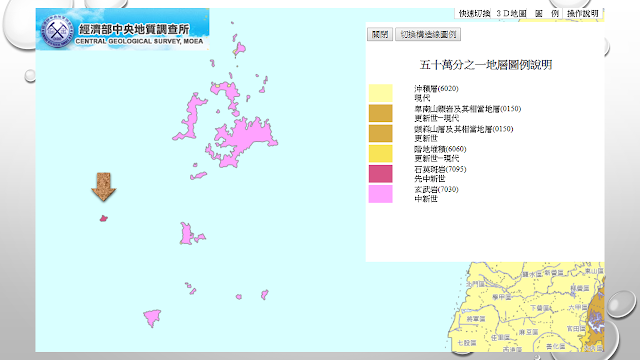
Task: Click the 六甲區 label on the map
Action: pos(578,307)
